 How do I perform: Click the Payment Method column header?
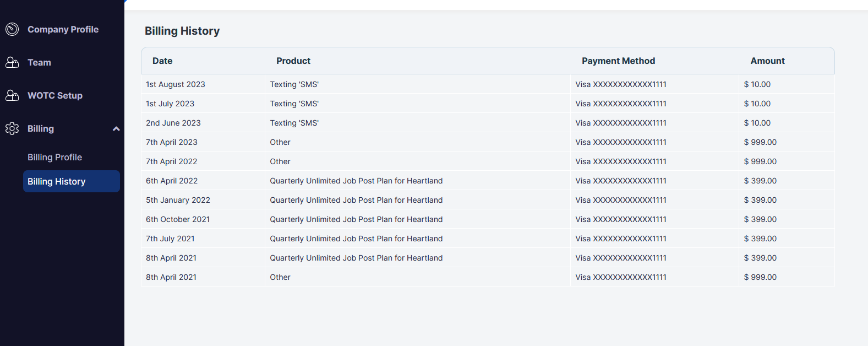click(x=618, y=61)
